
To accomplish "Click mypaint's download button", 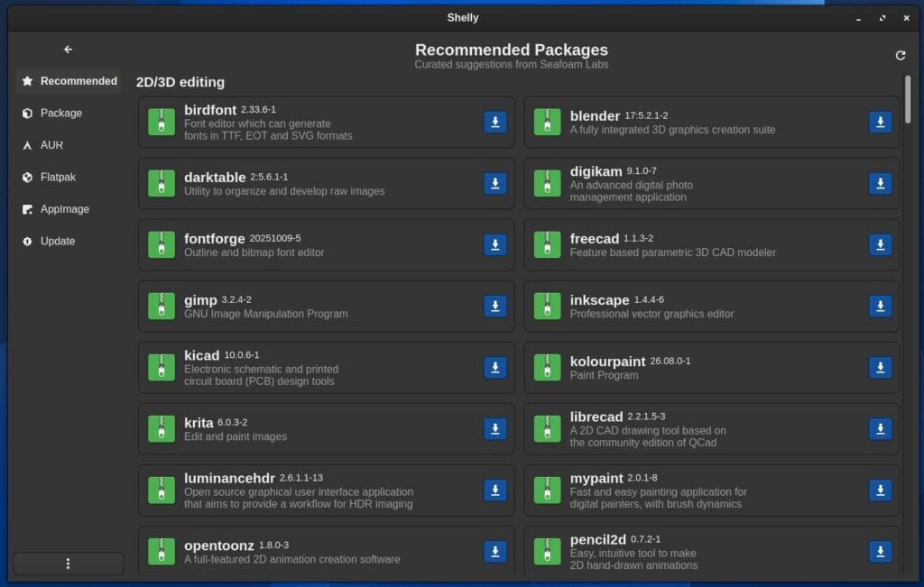I will (881, 490).
